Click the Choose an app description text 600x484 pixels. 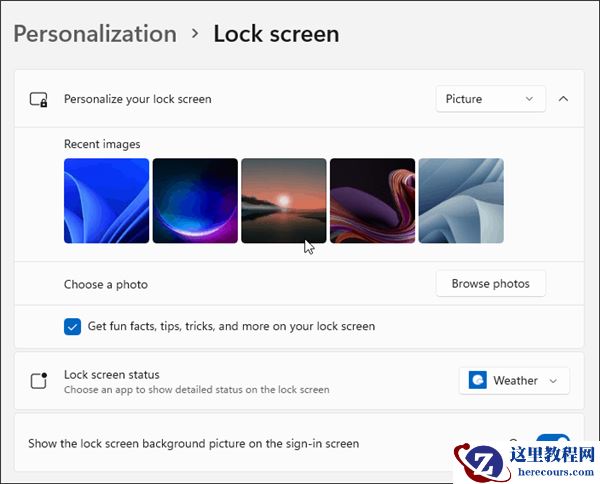[x=197, y=390]
